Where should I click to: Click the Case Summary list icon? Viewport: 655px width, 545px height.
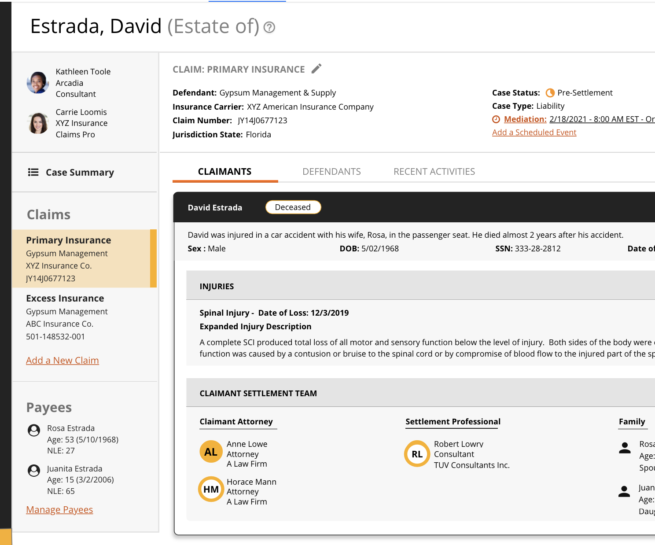click(33, 172)
